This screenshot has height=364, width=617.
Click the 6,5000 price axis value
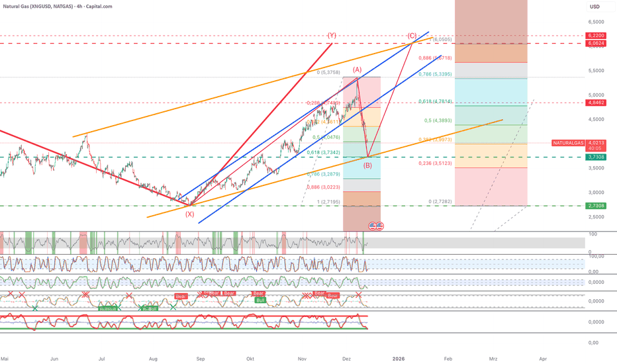[596, 22]
